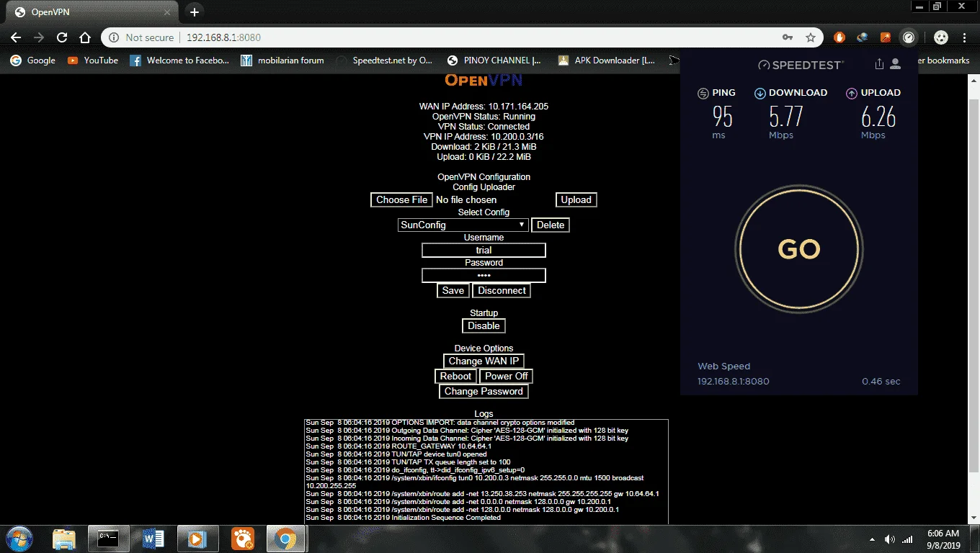The image size is (980, 553).
Task: Switch to Command Prompt in taskbar
Action: 108,539
